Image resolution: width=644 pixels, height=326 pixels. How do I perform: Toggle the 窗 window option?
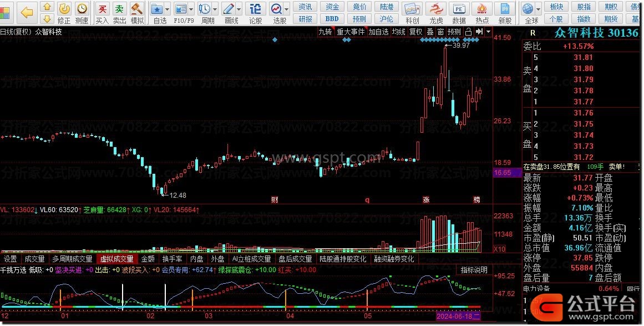(x=440, y=32)
